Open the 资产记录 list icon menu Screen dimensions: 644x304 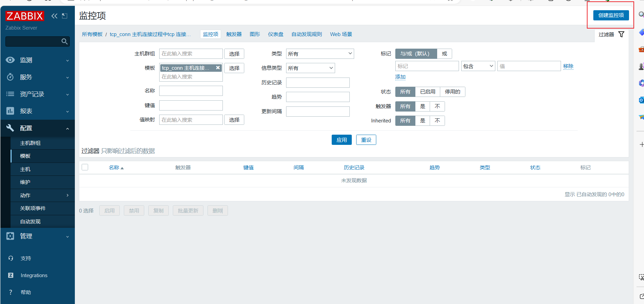click(x=10, y=94)
